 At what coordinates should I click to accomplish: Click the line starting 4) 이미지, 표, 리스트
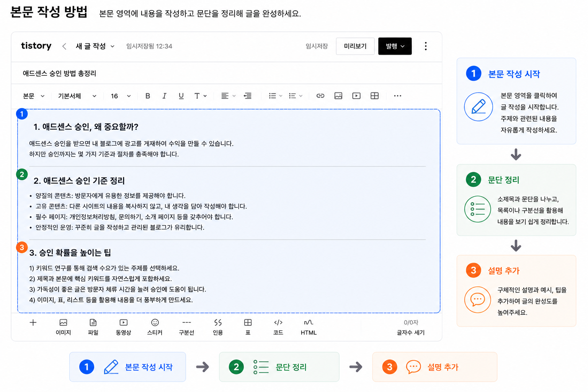pos(111,300)
